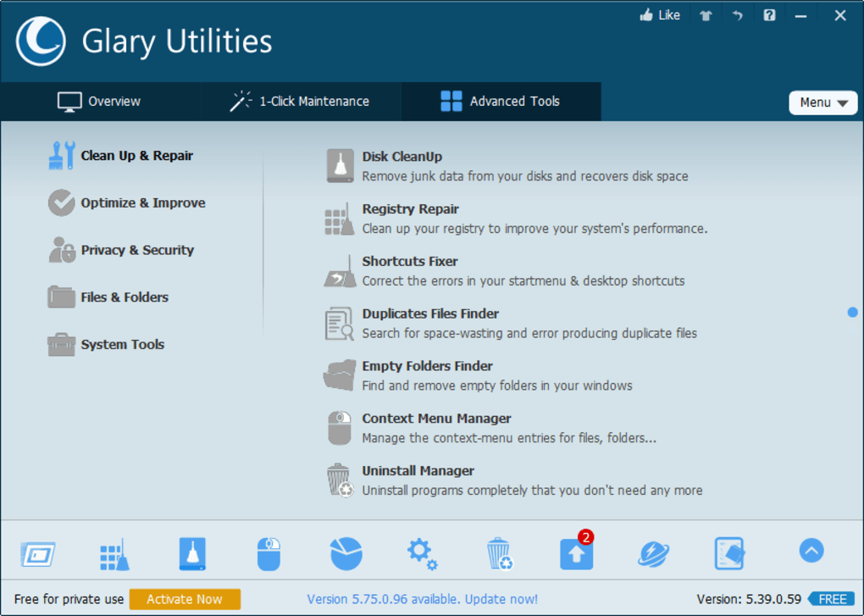
Task: Open Disk CleanUp using its flask icon
Action: tap(339, 164)
